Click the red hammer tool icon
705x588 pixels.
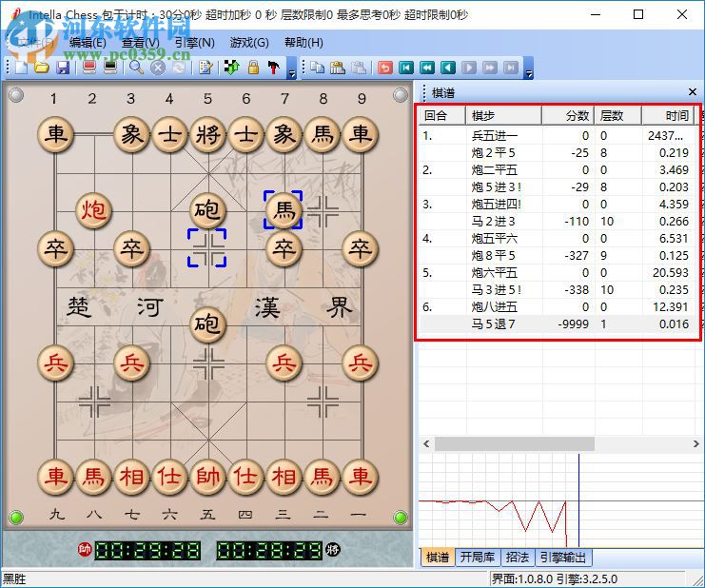[x=274, y=68]
